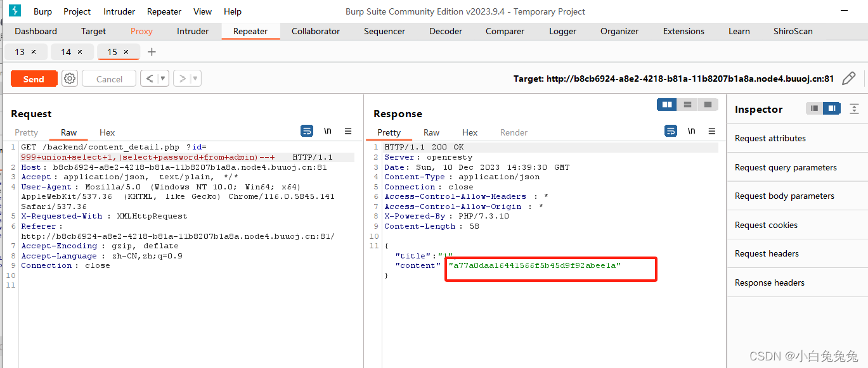Open the Help menu

(233, 11)
